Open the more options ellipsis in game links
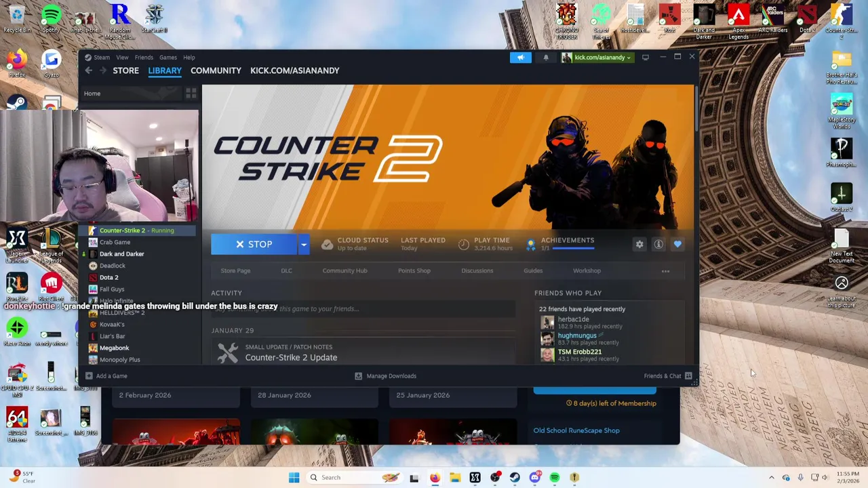The height and width of the screenshot is (488, 868). pos(665,271)
